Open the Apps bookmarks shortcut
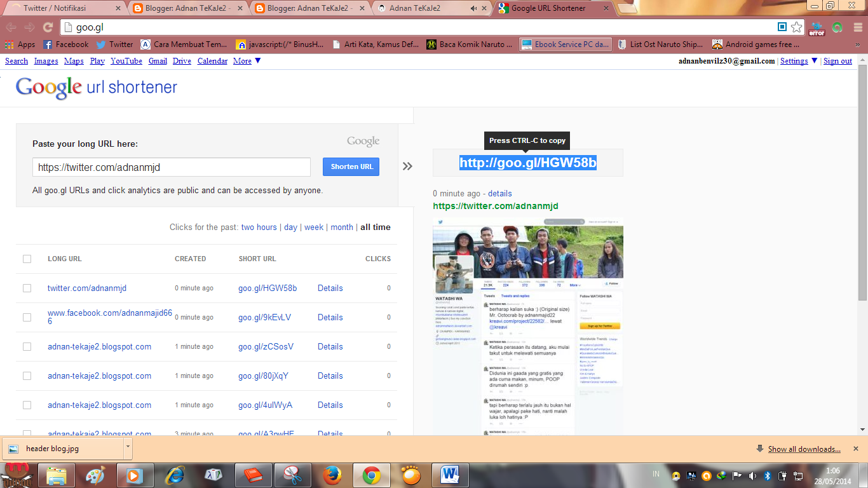The image size is (868, 488). 20,44
